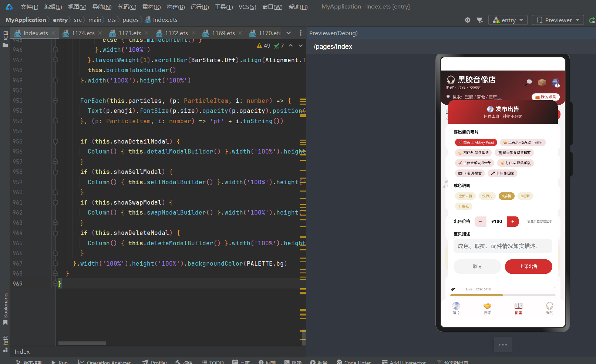The width and height of the screenshot is (596, 364).
Task: Tap the package box icon in preview
Action: pos(542,82)
